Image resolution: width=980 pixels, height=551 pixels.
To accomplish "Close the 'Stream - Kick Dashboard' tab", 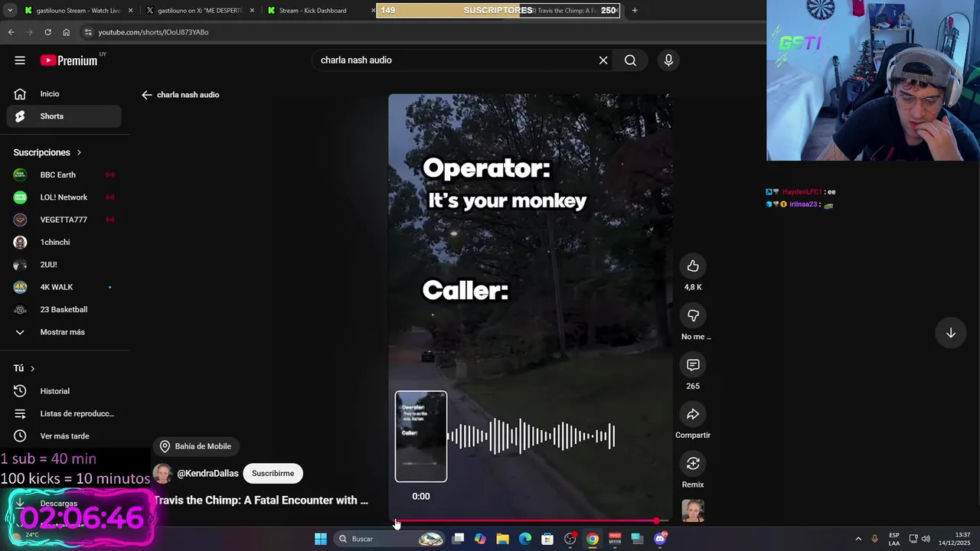I will click(373, 11).
